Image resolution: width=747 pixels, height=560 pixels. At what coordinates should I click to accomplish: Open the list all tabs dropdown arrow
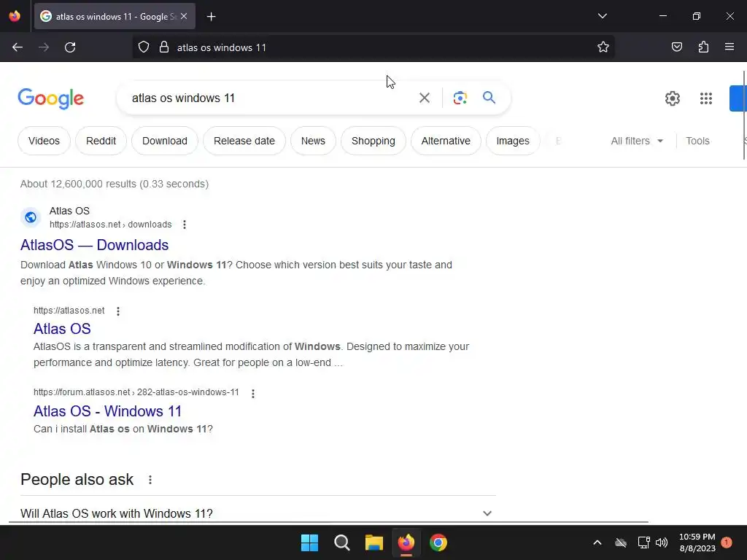point(602,16)
